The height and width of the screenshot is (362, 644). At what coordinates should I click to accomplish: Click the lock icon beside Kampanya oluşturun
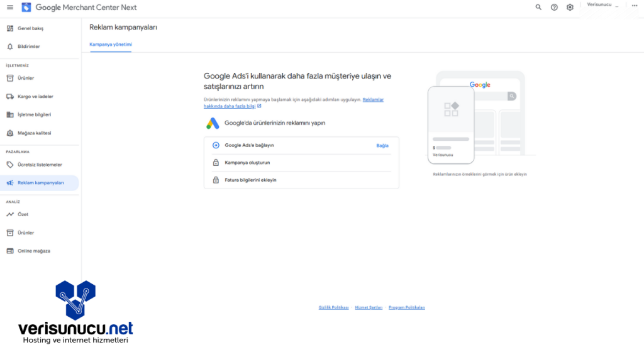tap(216, 163)
